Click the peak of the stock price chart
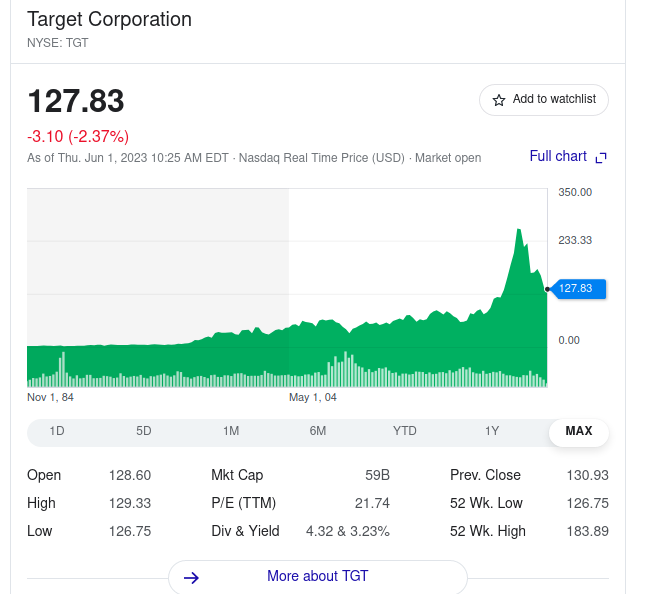This screenshot has width=656, height=594. click(x=519, y=230)
